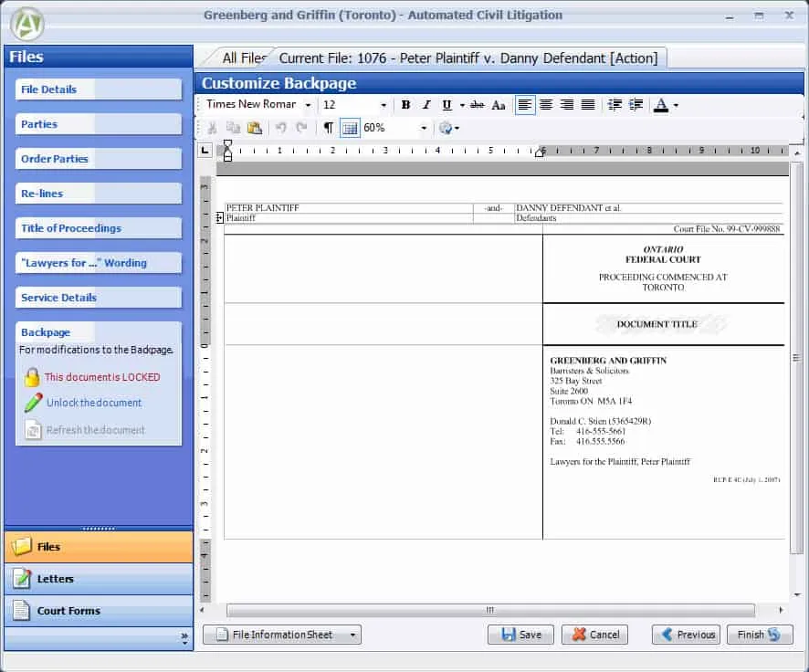This screenshot has width=809, height=672.
Task: Click Refresh the document link
Action: point(96,430)
